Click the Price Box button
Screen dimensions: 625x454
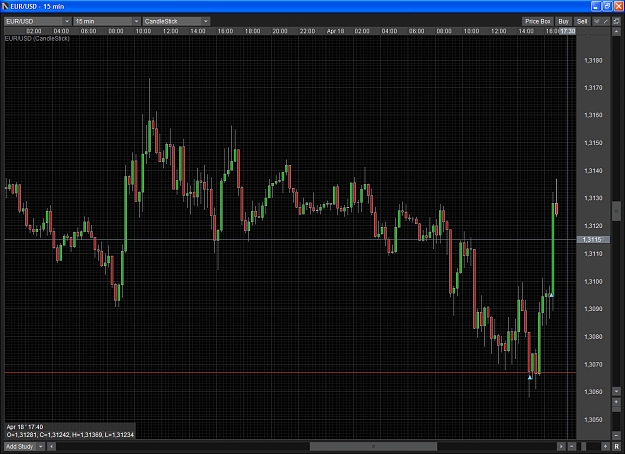(538, 22)
